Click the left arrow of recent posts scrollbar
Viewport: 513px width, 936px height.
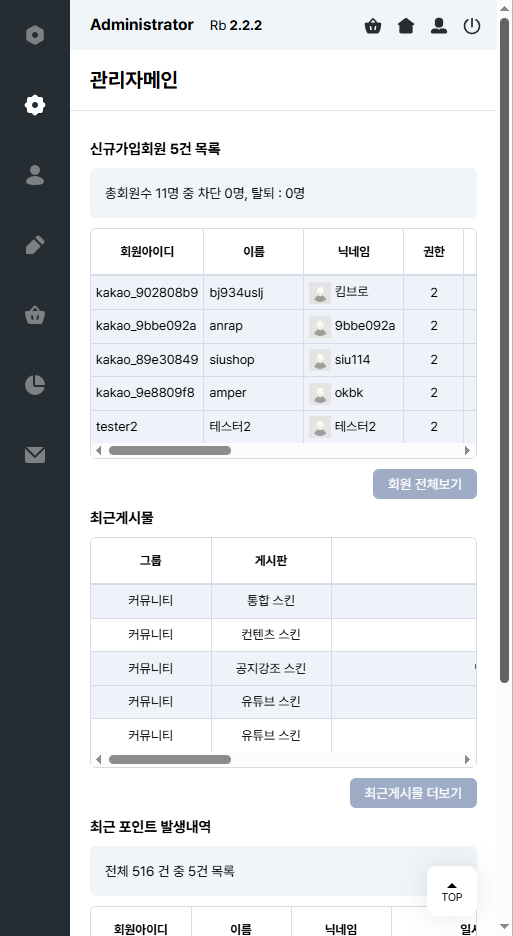click(x=99, y=760)
